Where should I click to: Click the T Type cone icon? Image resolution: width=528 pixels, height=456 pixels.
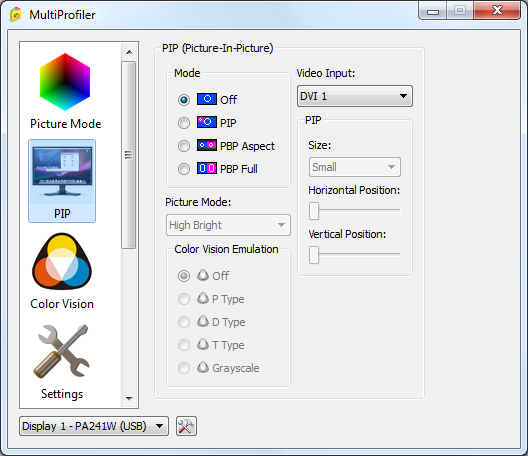tap(203, 344)
